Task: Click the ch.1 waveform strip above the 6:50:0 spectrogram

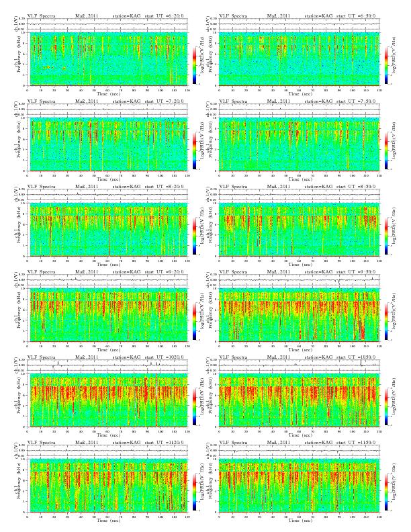Action: [x=299, y=24]
